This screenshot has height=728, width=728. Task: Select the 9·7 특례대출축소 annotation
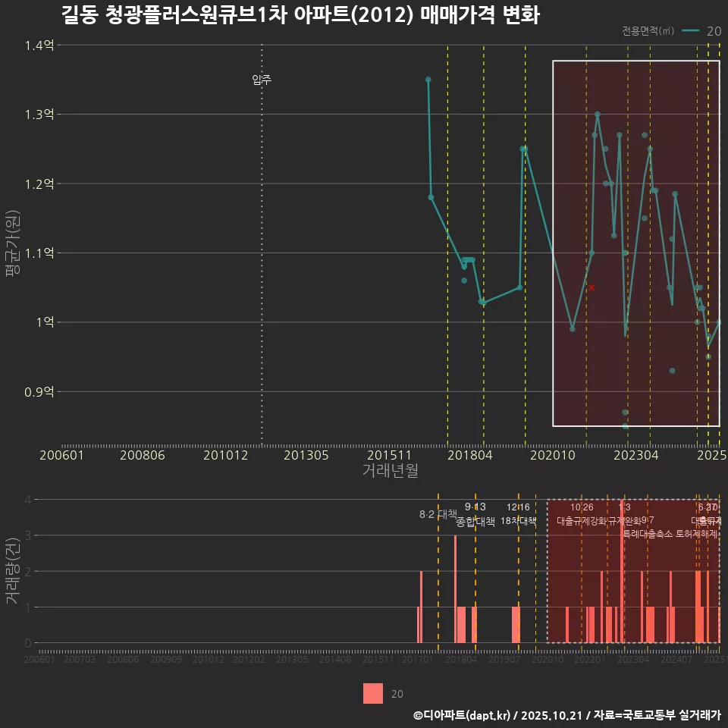click(648, 527)
